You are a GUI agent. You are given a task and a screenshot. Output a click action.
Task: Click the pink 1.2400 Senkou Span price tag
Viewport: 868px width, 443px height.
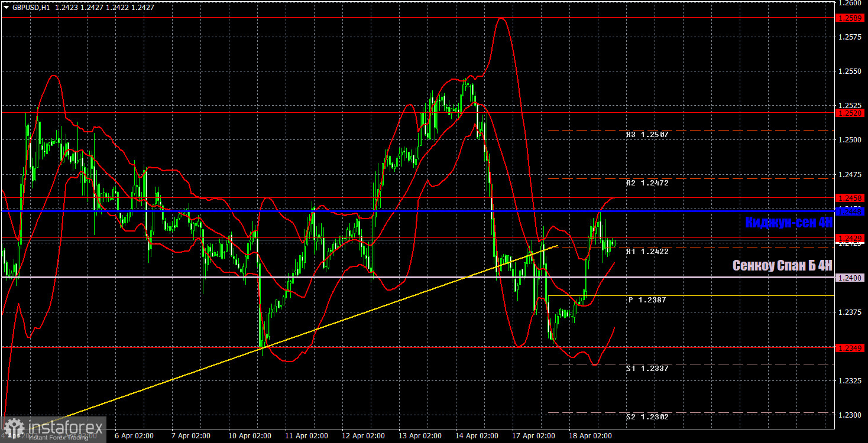[850, 278]
